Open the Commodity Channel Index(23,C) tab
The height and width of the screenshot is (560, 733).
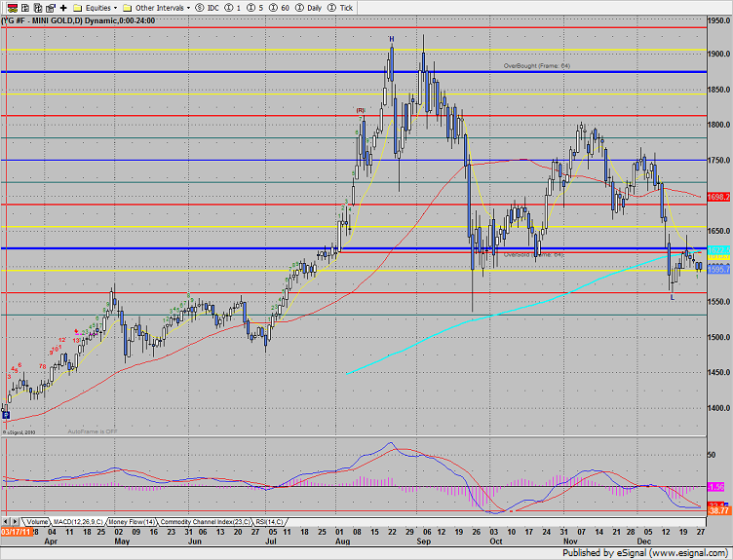tap(205, 522)
